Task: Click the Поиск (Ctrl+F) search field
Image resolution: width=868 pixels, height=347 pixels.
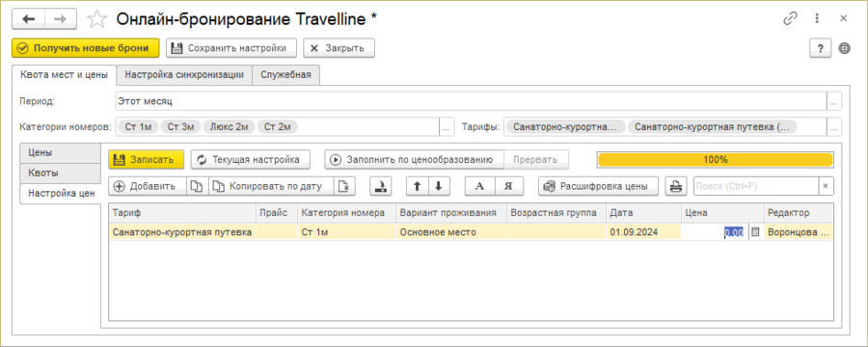Action: pos(756,186)
